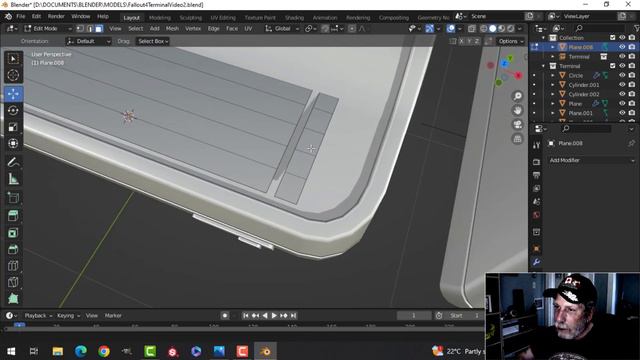Open the timeline Keying popover
The width and height of the screenshot is (640, 360).
pos(68,316)
